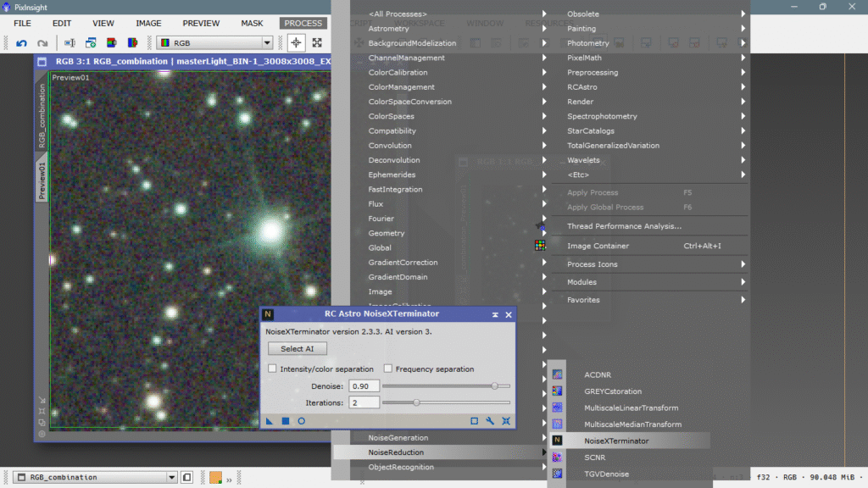Click the TGVDenoise process icon

(558, 474)
